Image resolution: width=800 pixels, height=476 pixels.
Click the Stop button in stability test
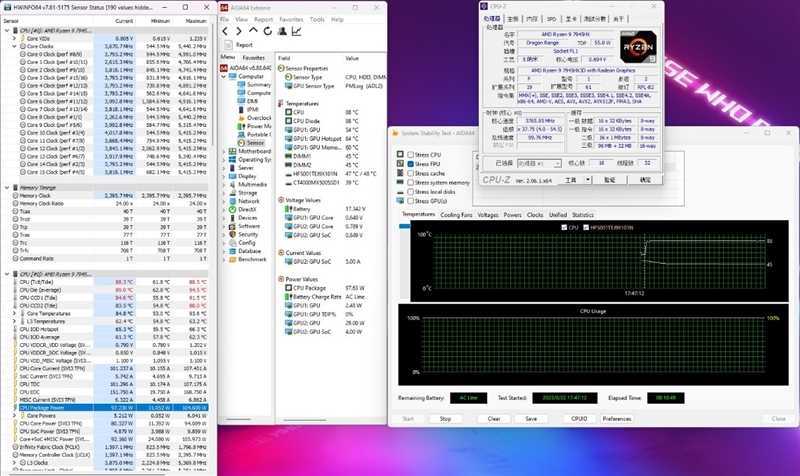445,418
